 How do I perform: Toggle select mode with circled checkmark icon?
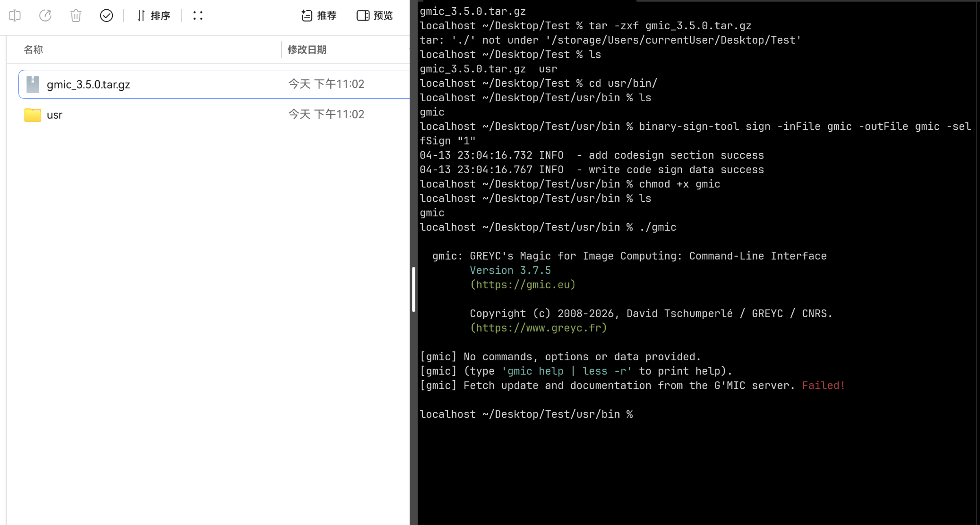pos(107,16)
